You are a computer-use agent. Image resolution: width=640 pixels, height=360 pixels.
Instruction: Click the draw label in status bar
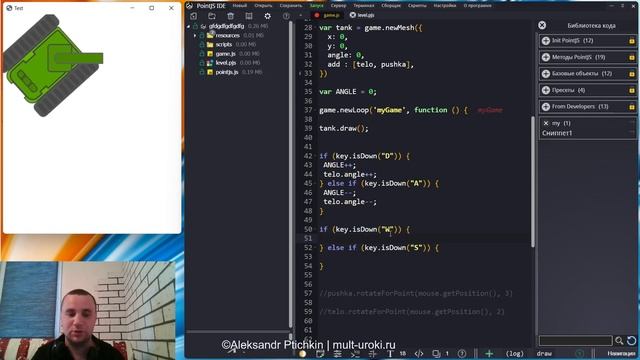[544, 353]
